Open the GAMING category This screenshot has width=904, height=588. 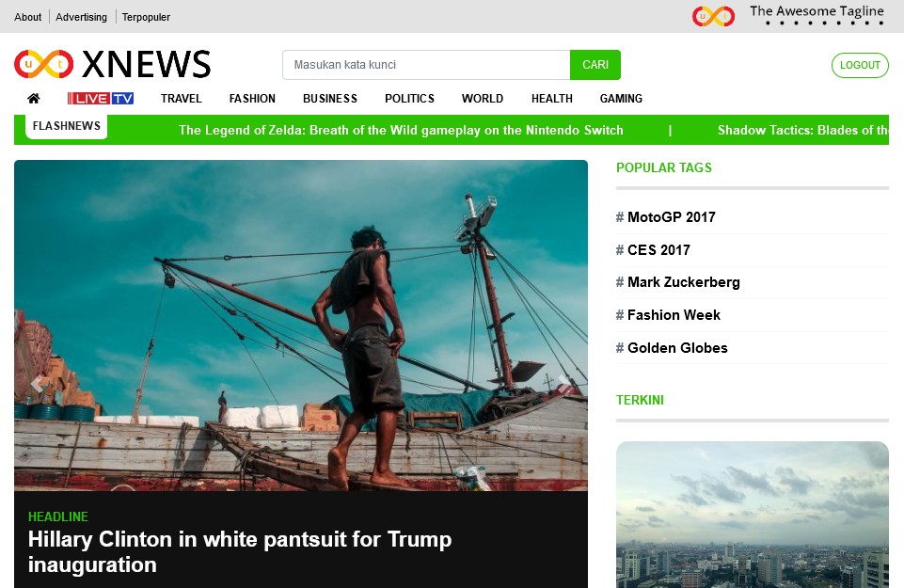621,99
